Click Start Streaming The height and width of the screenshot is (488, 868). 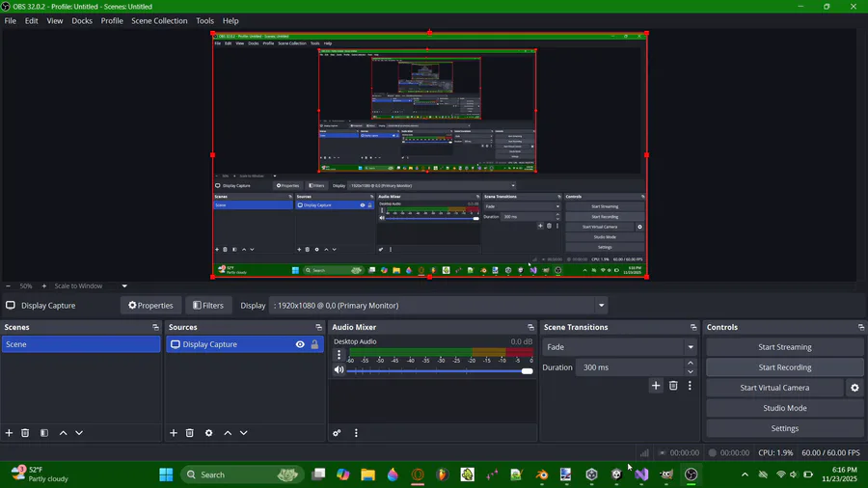point(784,347)
